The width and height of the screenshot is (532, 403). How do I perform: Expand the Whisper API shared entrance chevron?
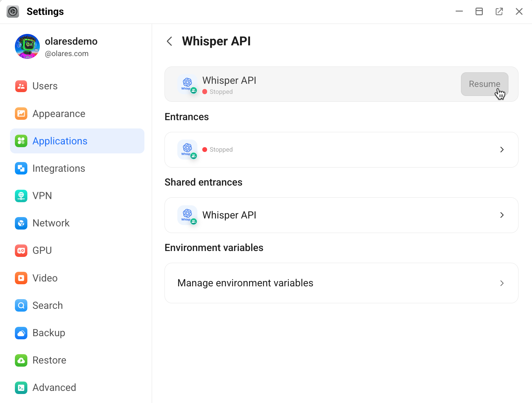click(502, 215)
